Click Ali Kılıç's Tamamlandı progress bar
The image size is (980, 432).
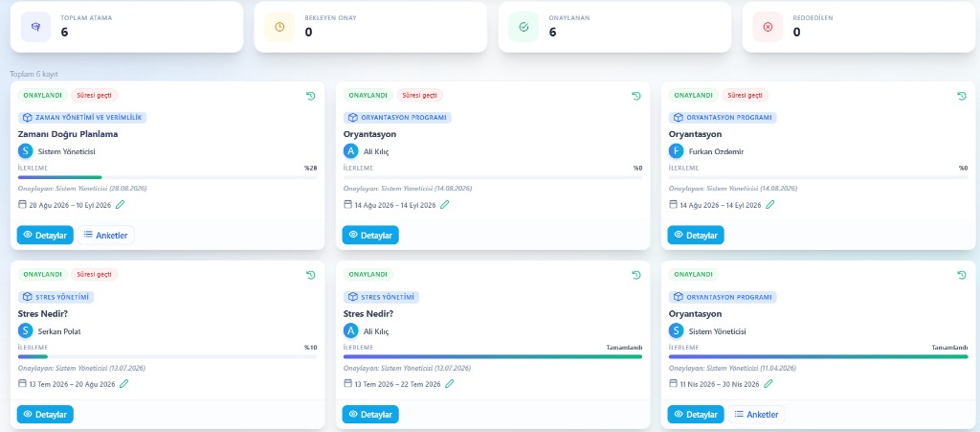click(493, 357)
